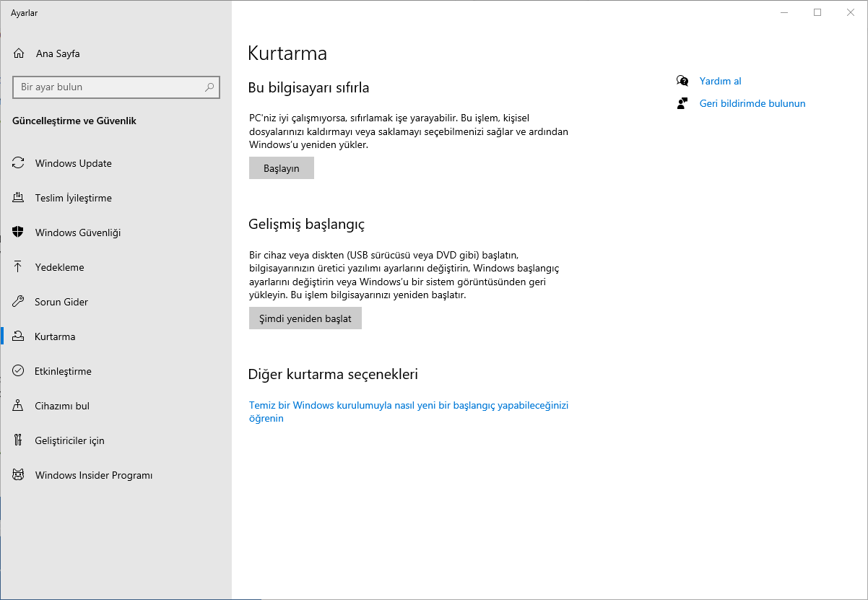Open Windows Güvenliği shield icon
This screenshot has width=868, height=600.
pos(19,232)
